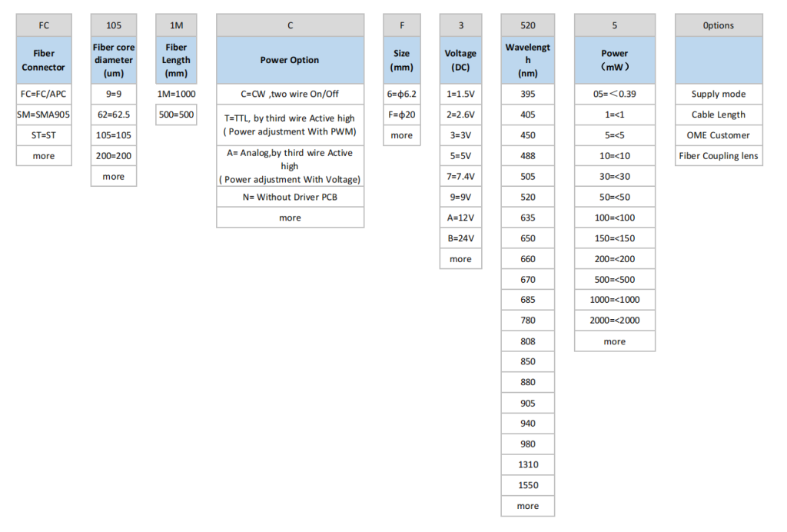Viewport: 787px width, 532px height.
Task: Select the F=ϕ20 size option
Action: pyautogui.click(x=401, y=115)
